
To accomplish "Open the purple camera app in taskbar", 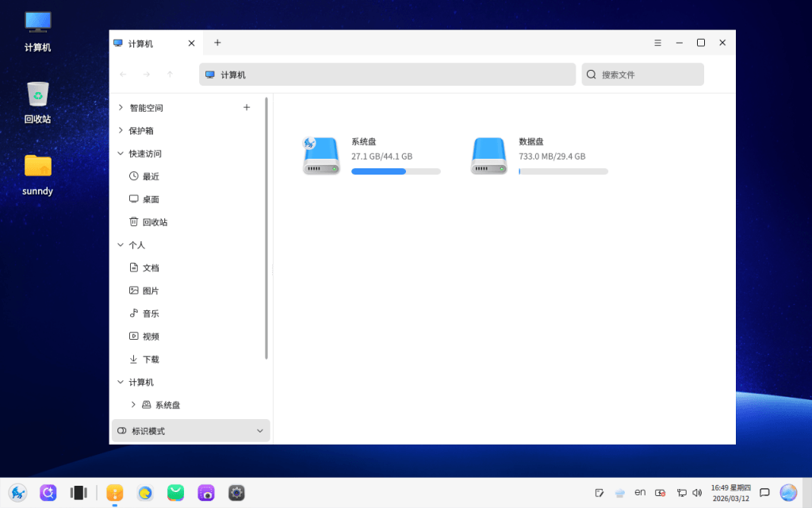I will coord(206,492).
